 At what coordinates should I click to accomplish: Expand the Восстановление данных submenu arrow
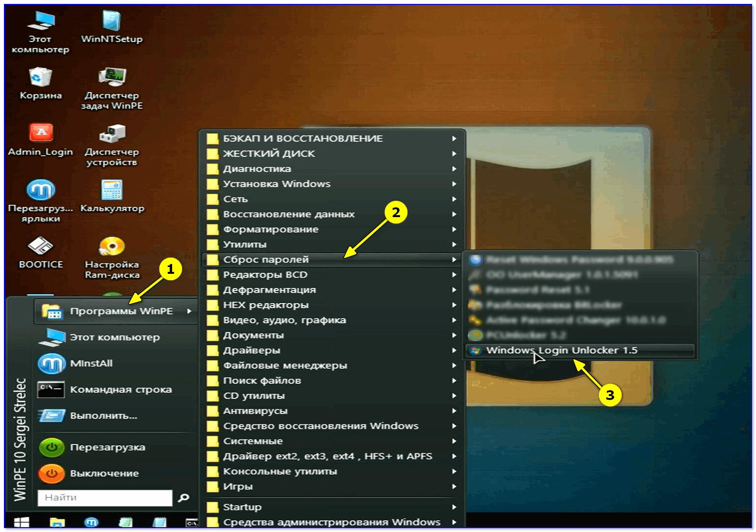(454, 214)
